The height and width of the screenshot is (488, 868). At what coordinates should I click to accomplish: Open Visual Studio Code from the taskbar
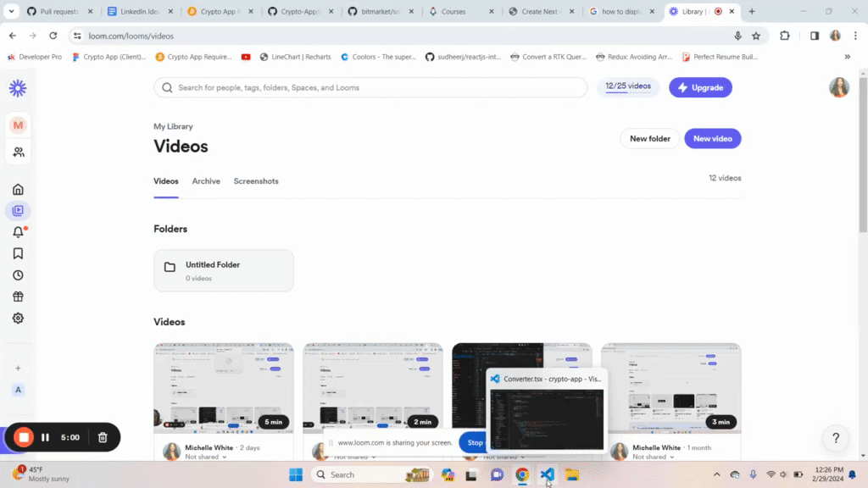[x=547, y=474]
